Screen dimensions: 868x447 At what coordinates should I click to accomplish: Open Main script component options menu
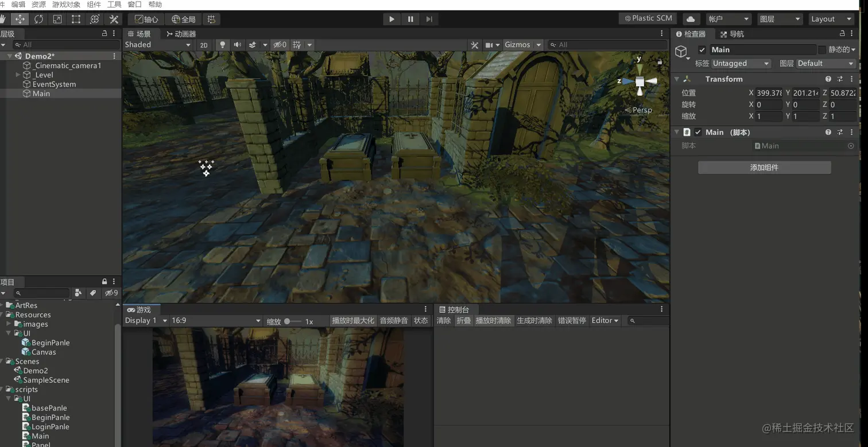[x=852, y=132]
